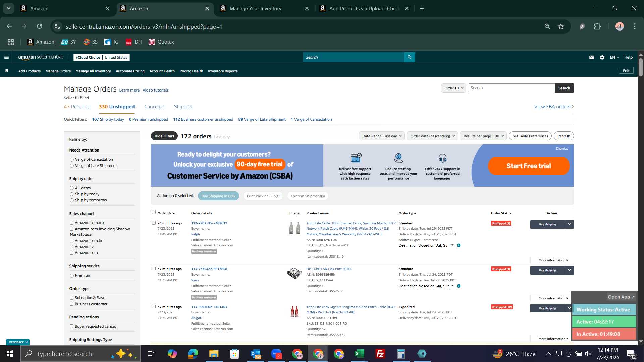The width and height of the screenshot is (644, 362).
Task: Open the browser profile avatar
Action: coord(620,26)
